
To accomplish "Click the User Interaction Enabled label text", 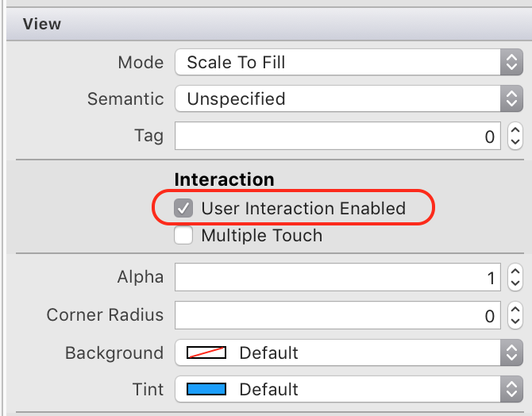I will (x=303, y=209).
